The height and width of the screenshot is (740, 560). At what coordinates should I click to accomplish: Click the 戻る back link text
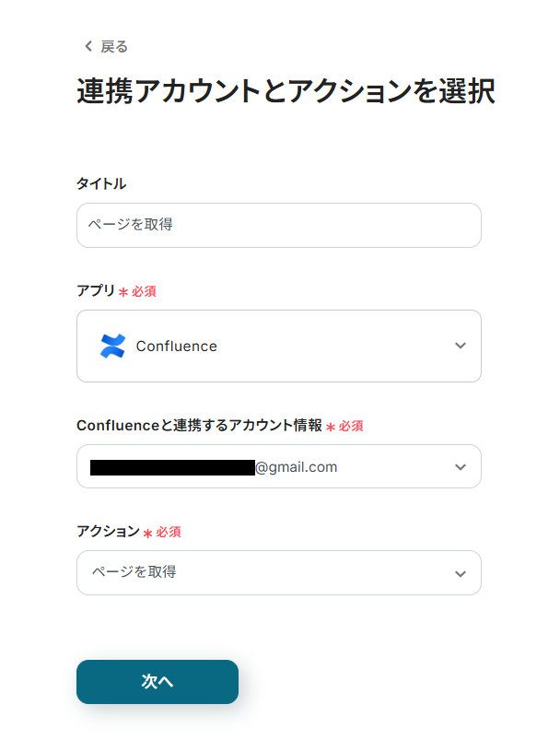point(114,46)
